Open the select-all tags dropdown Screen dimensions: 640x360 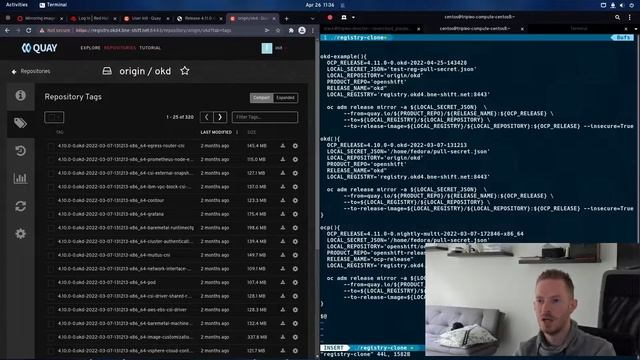[54, 117]
